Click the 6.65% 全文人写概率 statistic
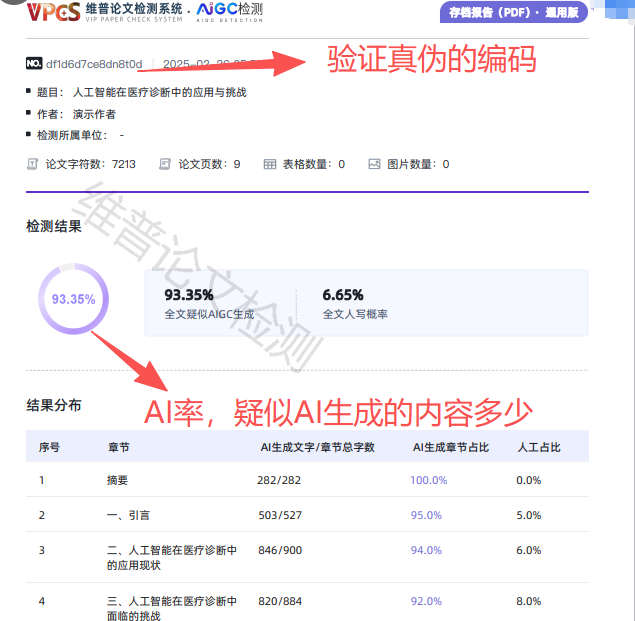This screenshot has width=635, height=621. point(343,295)
